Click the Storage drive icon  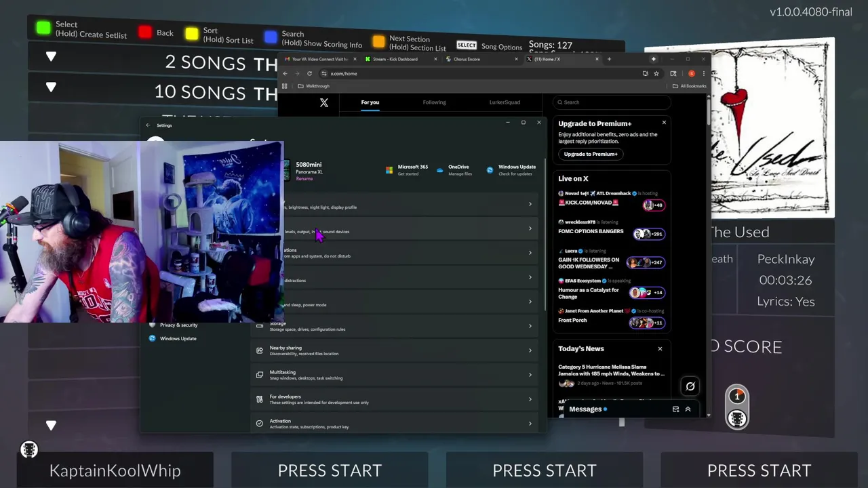coord(259,326)
